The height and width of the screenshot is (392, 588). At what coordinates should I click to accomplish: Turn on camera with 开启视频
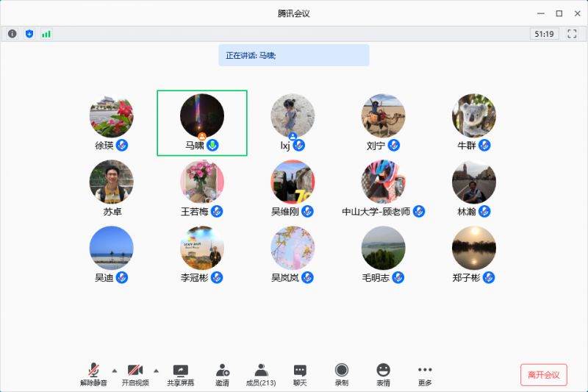tap(135, 374)
